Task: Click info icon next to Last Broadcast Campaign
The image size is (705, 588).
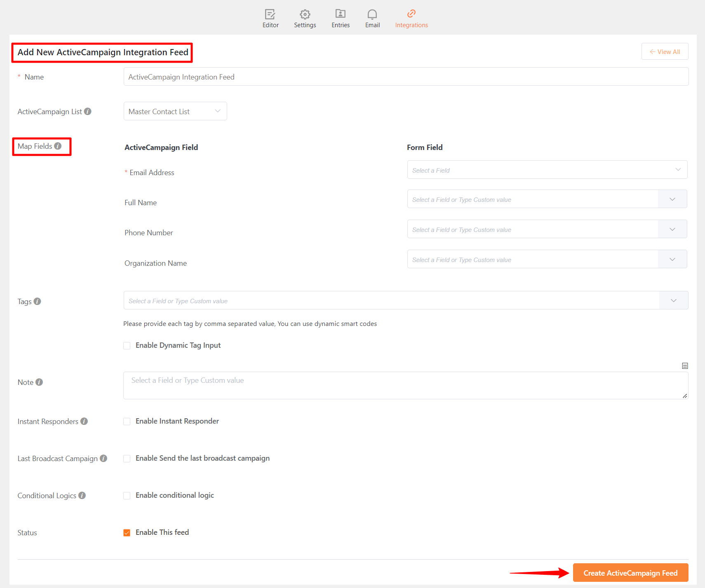Action: (103, 458)
